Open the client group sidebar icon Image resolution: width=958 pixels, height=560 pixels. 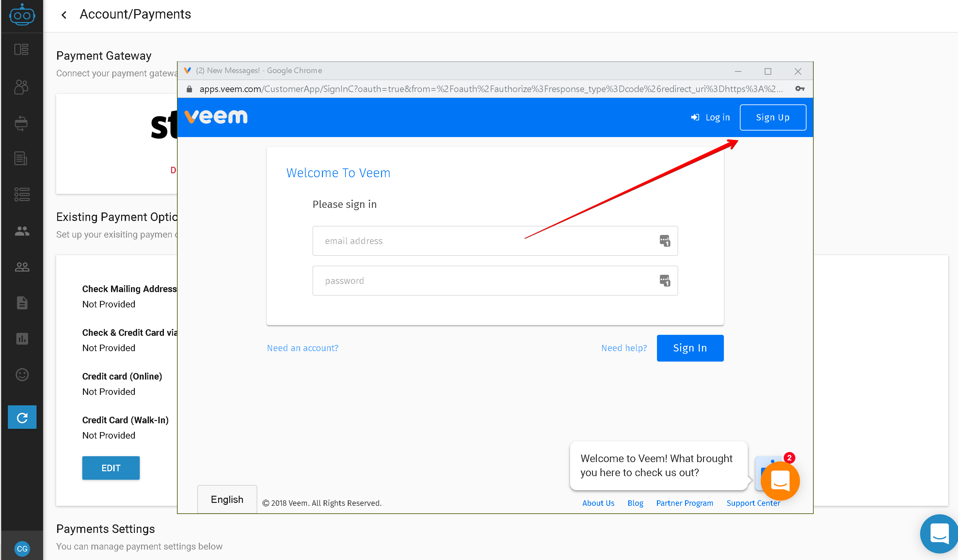pyautogui.click(x=21, y=86)
